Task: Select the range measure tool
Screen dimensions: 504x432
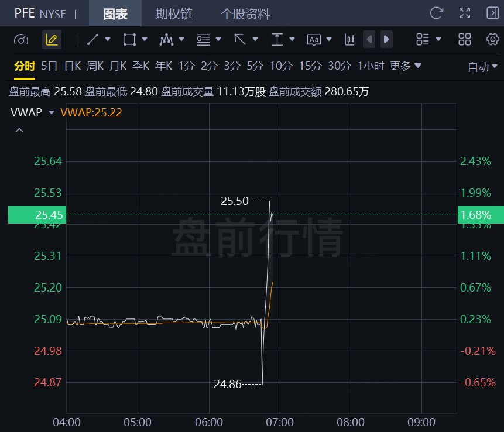Action: (x=277, y=40)
